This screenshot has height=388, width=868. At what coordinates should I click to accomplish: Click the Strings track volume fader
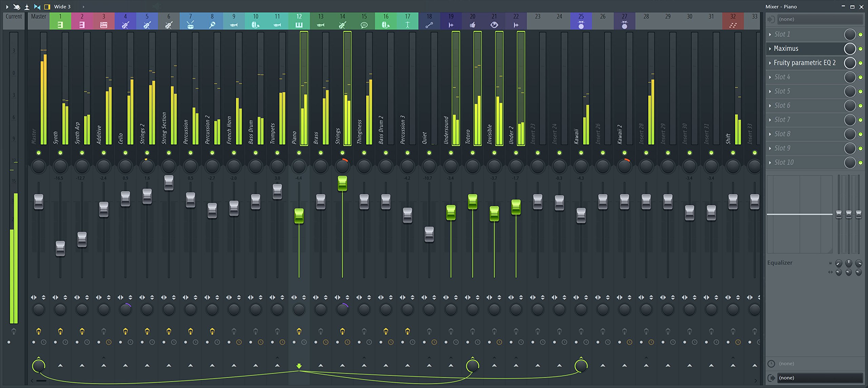click(x=342, y=183)
